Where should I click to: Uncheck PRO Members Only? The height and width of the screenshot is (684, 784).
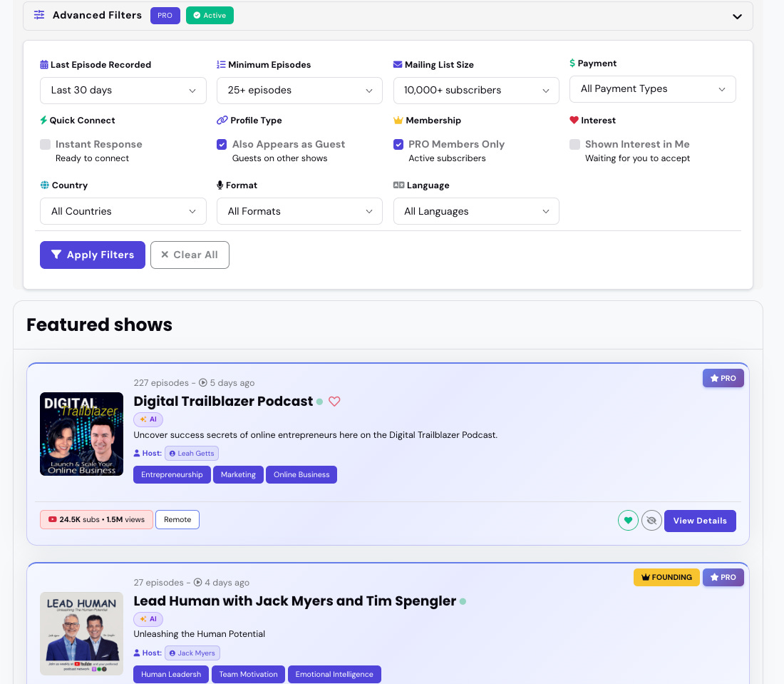coord(398,145)
